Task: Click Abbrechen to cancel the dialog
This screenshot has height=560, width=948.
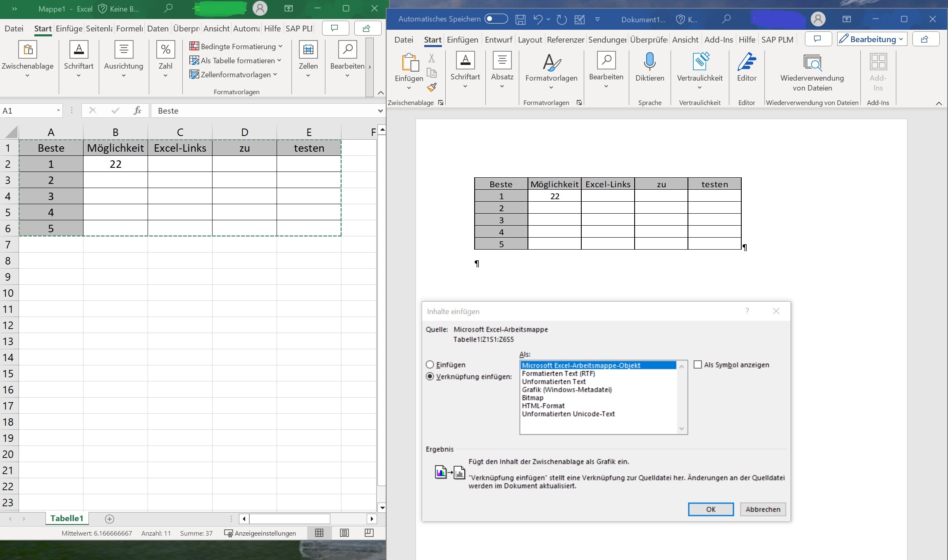Action: (762, 509)
